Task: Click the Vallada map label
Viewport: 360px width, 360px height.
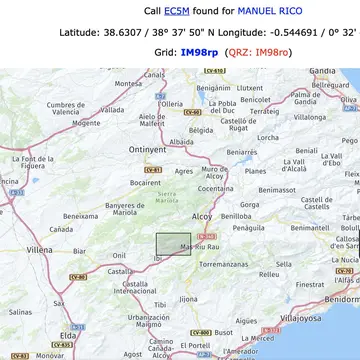Action: click(112, 110)
